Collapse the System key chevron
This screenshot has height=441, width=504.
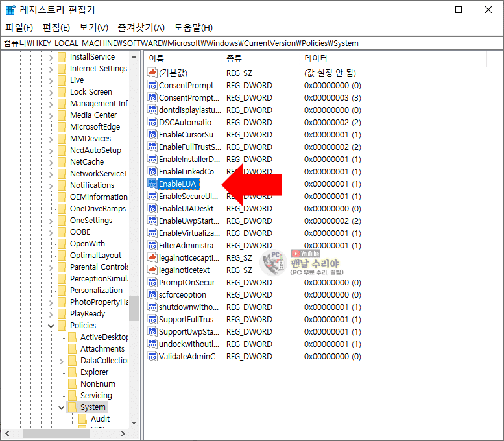pos(62,407)
